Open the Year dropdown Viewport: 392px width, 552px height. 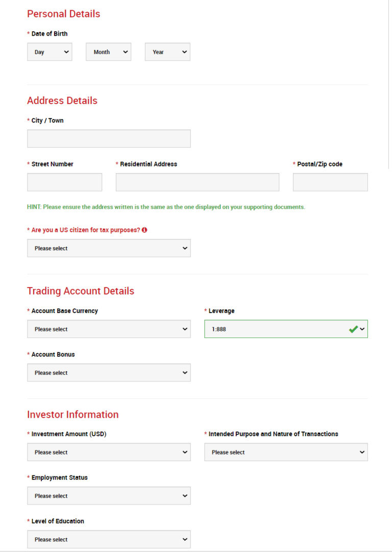[167, 52]
